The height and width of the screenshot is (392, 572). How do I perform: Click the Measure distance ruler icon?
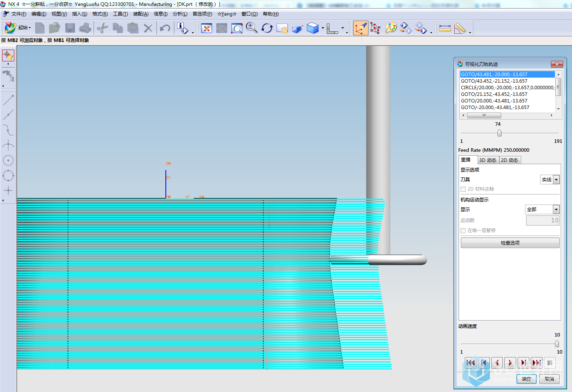click(445, 28)
